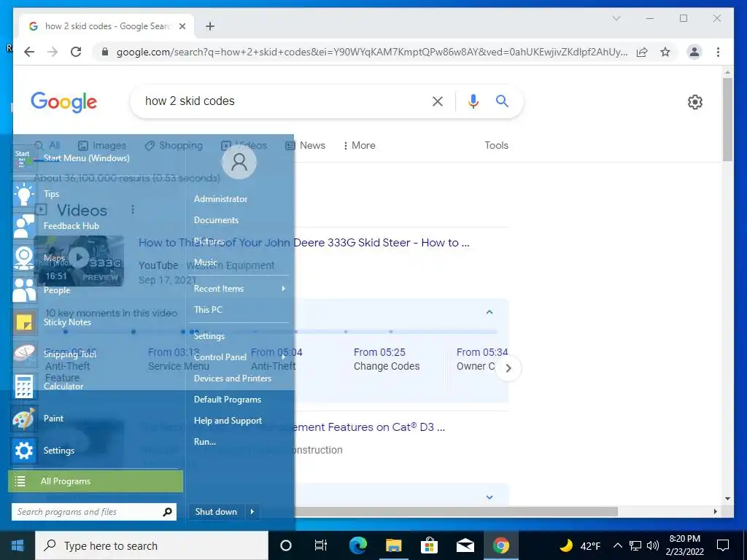Open John Deere 333G Skid Steer video link

click(304, 242)
